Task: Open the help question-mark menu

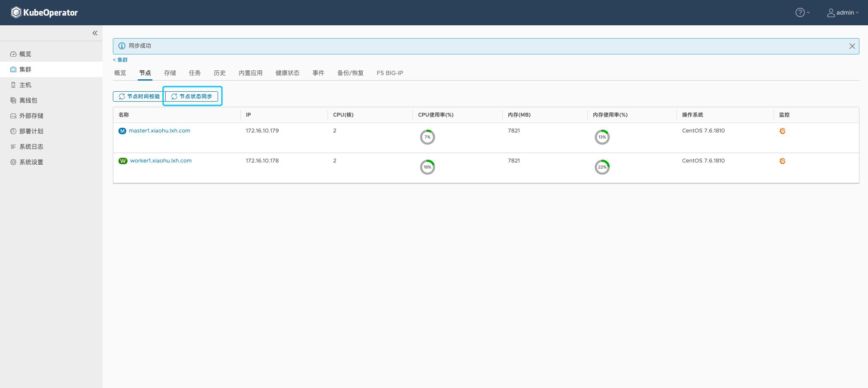Action: 802,12
